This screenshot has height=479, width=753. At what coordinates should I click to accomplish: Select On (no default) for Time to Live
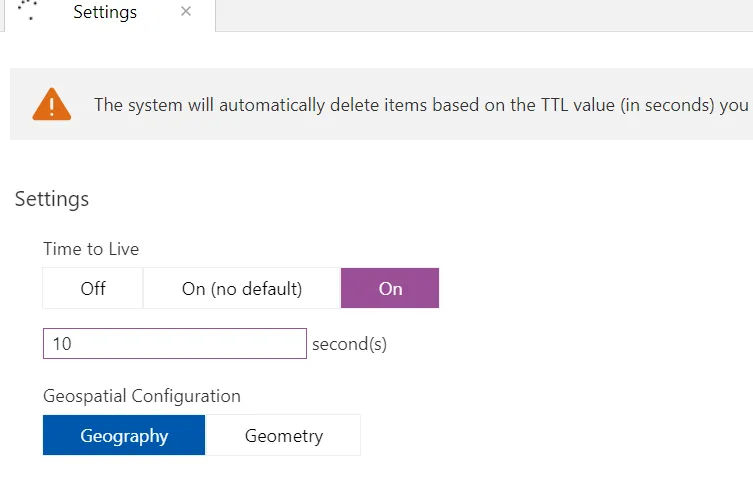coord(242,289)
